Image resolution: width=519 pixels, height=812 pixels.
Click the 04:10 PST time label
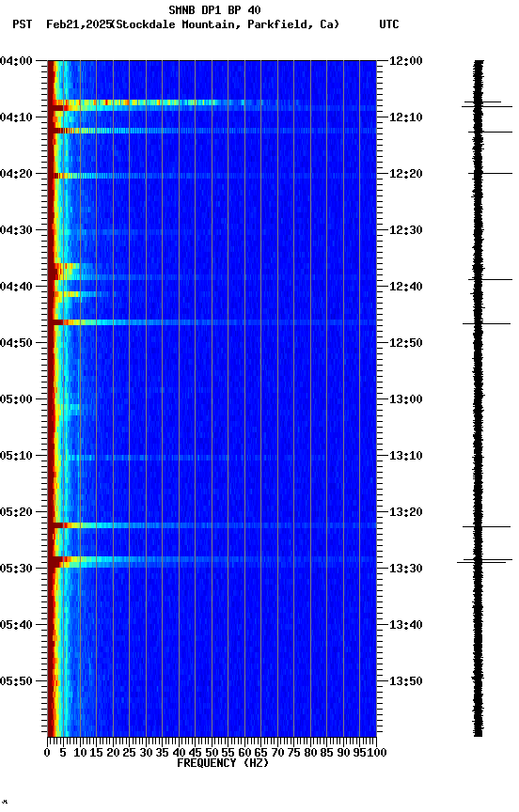(16, 117)
